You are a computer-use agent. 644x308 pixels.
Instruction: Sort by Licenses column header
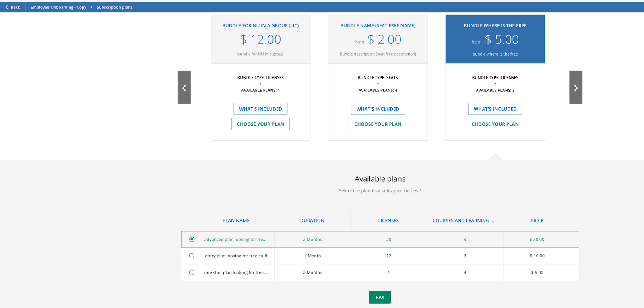[x=388, y=221]
